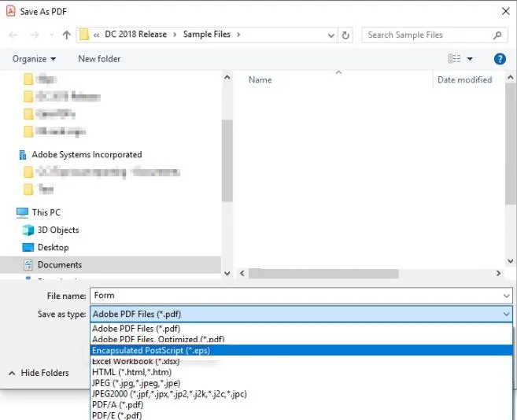The width and height of the screenshot is (517, 420).
Task: Select Adobe Systems Incorporated in tree
Action: [87, 155]
